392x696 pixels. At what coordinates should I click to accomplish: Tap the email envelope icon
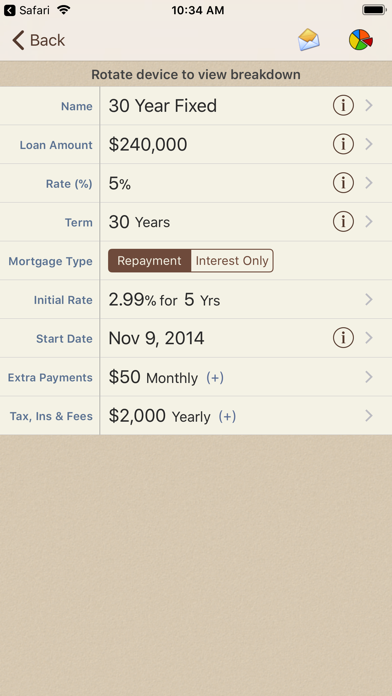pos(309,40)
